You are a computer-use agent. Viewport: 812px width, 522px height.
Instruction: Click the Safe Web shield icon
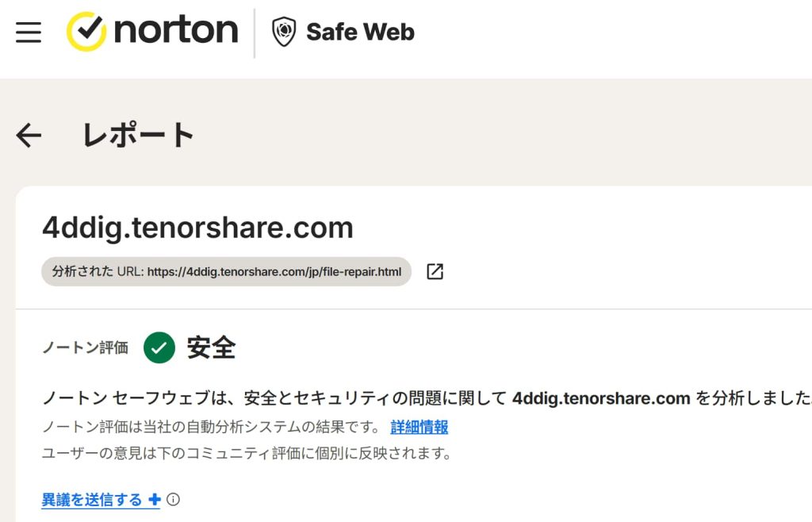pyautogui.click(x=282, y=33)
